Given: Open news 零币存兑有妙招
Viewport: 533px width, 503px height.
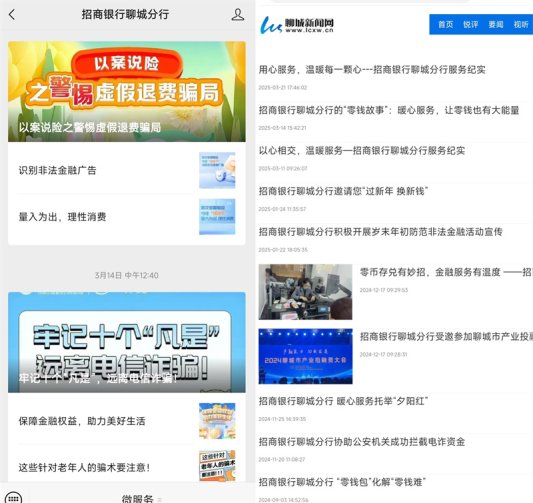Looking at the screenshot, I should [446, 272].
